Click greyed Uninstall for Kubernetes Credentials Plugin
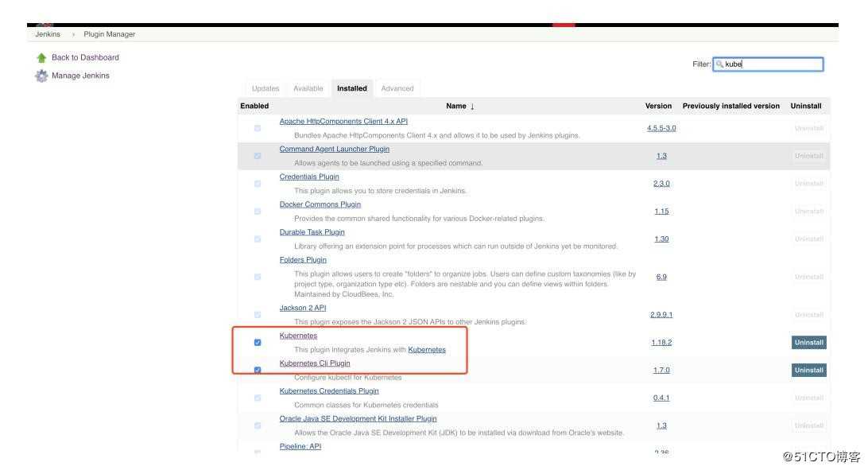 (808, 398)
